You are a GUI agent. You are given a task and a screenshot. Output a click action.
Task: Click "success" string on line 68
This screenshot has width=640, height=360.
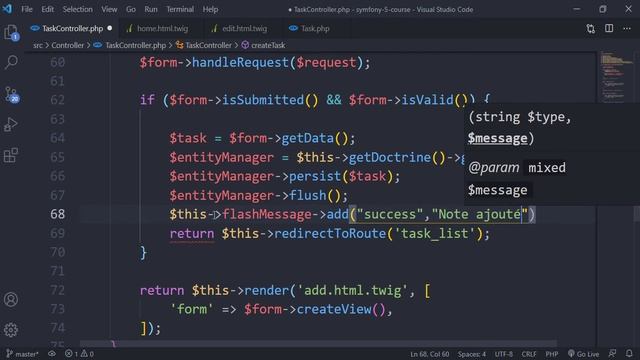pos(390,214)
